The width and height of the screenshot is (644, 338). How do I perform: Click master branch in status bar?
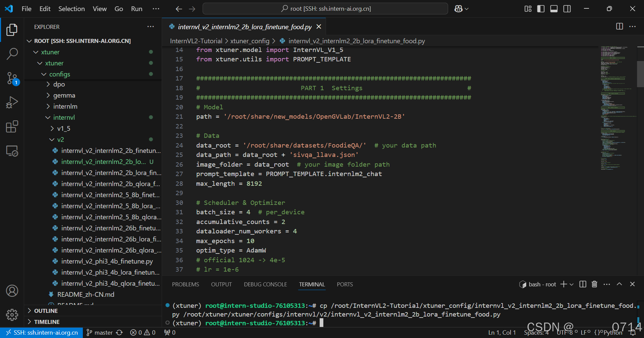tap(100, 333)
